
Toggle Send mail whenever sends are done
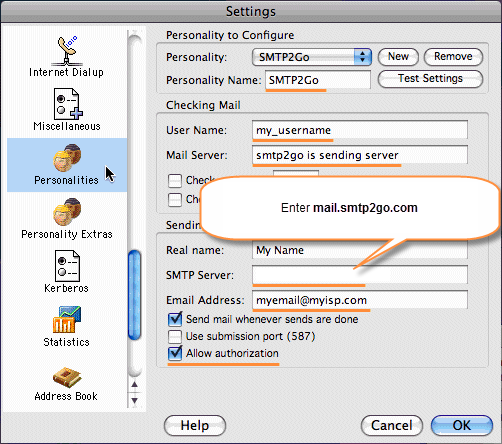click(x=175, y=319)
